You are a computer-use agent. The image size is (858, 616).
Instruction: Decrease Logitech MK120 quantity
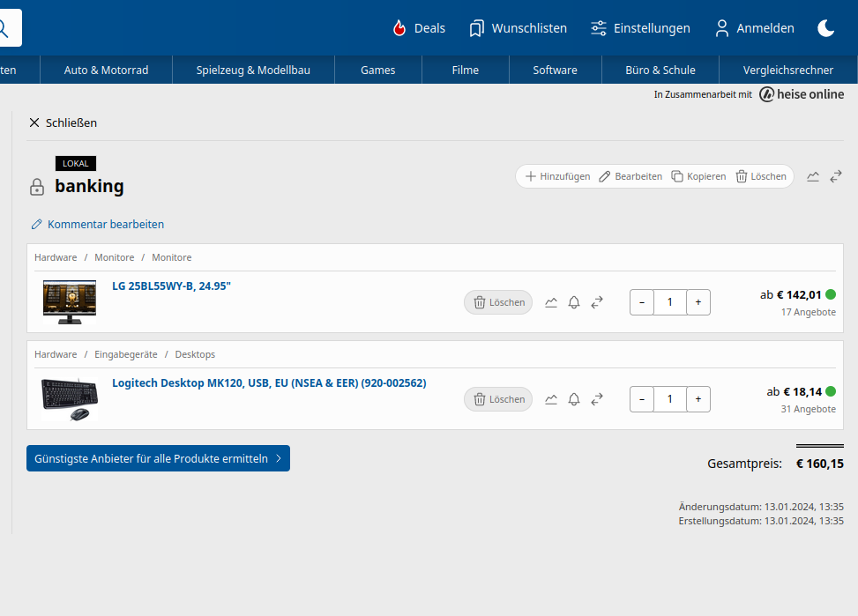[642, 399]
